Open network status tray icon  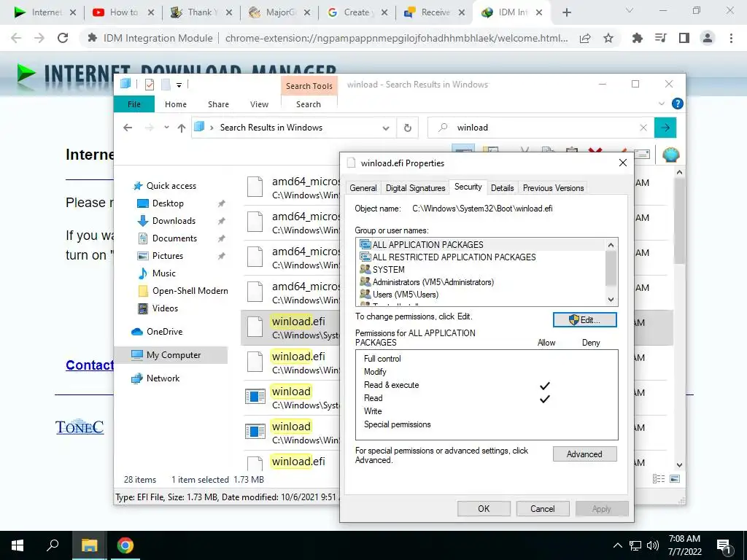tap(635, 545)
